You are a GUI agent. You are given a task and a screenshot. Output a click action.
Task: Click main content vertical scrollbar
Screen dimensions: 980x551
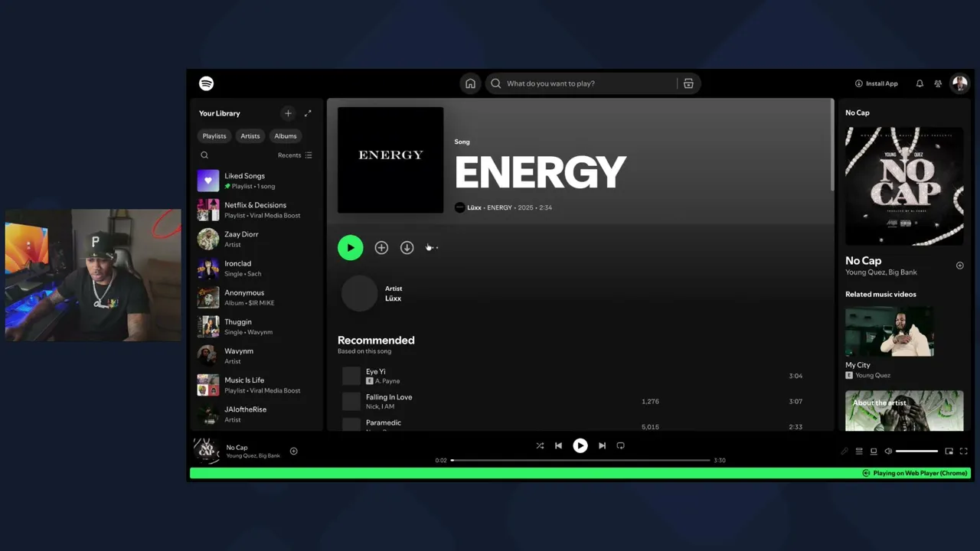coord(832,145)
